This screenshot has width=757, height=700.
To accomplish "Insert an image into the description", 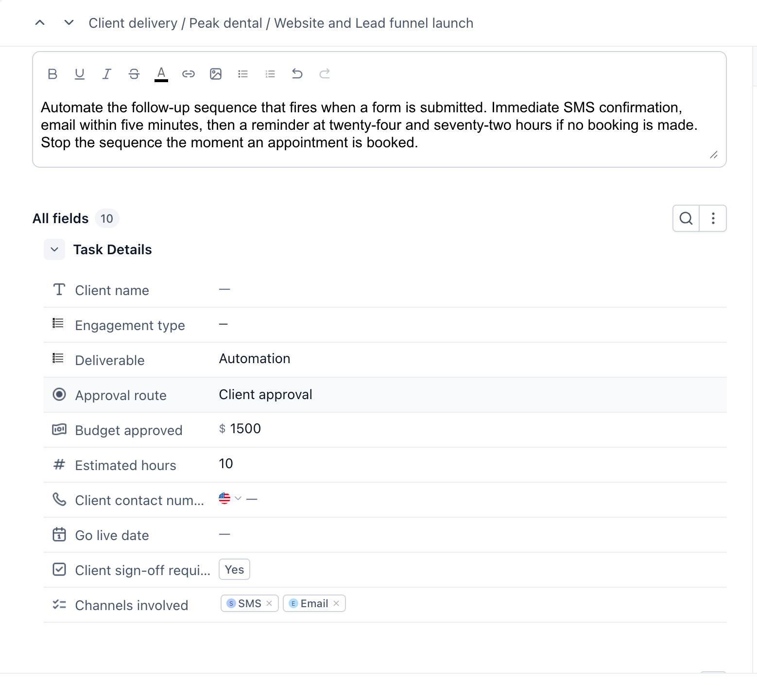I will click(216, 74).
